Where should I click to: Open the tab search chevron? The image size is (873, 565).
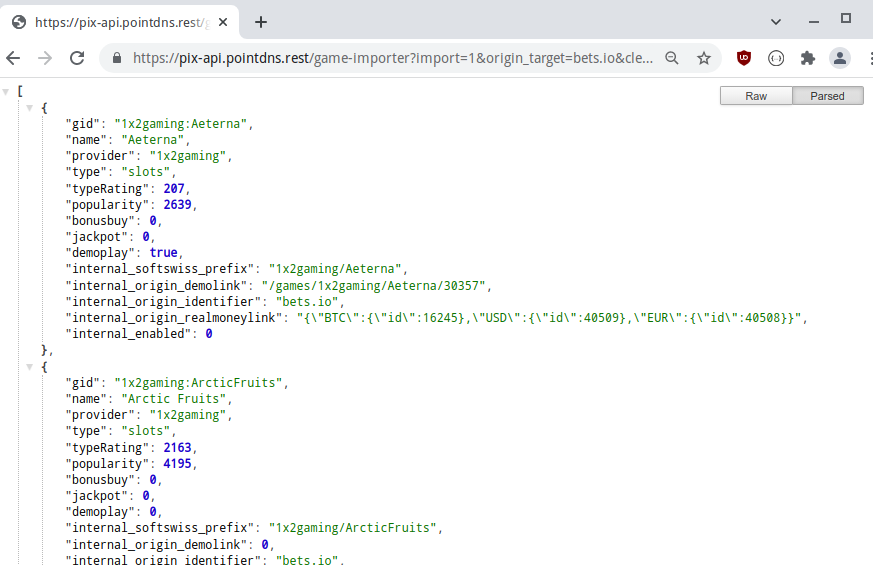(x=776, y=22)
